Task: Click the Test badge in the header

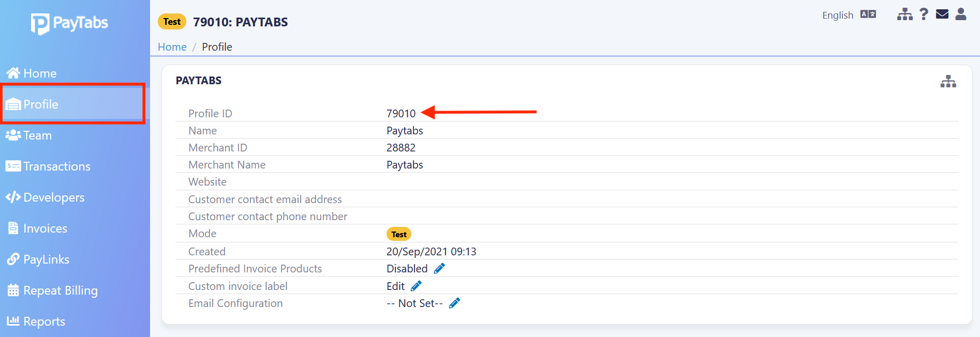Action: pyautogui.click(x=172, y=22)
